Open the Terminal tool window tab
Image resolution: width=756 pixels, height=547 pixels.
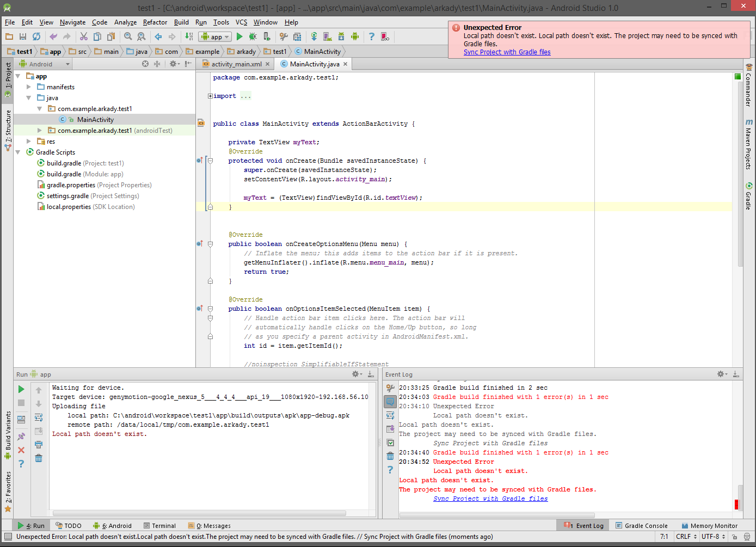tap(159, 526)
